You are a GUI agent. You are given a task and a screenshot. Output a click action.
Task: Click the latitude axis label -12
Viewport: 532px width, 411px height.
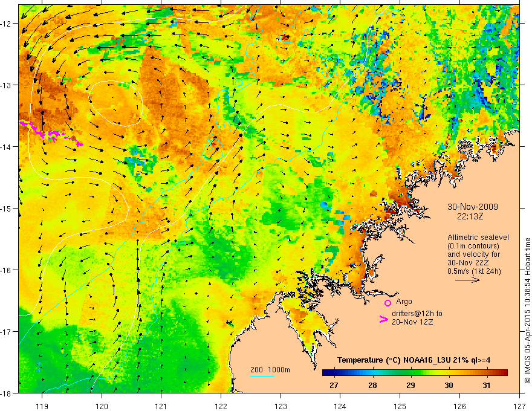[x=6, y=24]
